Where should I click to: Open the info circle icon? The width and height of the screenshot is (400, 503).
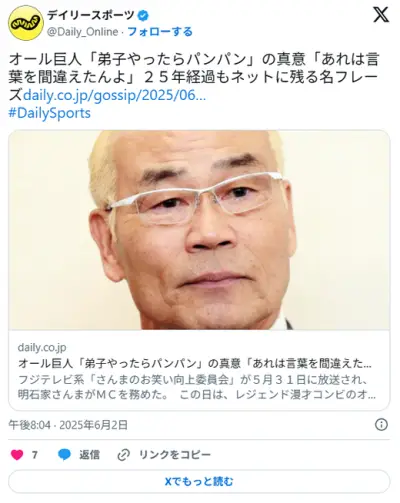tap(381, 425)
